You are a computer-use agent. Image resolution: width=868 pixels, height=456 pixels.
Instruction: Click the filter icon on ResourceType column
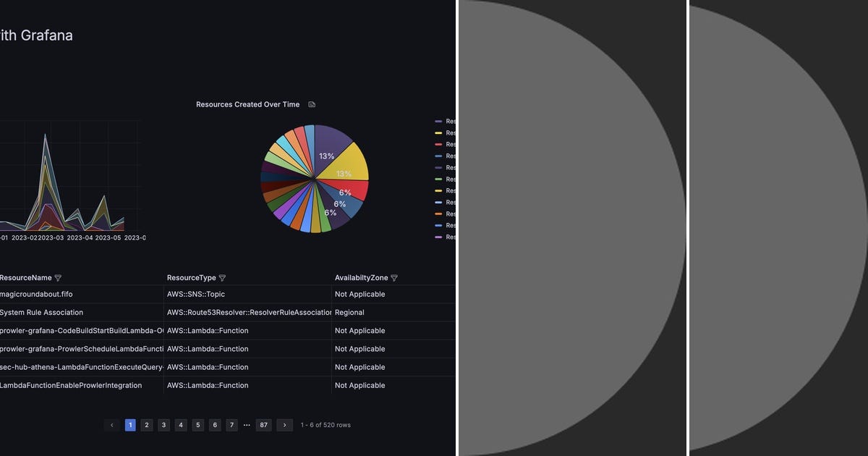point(222,277)
